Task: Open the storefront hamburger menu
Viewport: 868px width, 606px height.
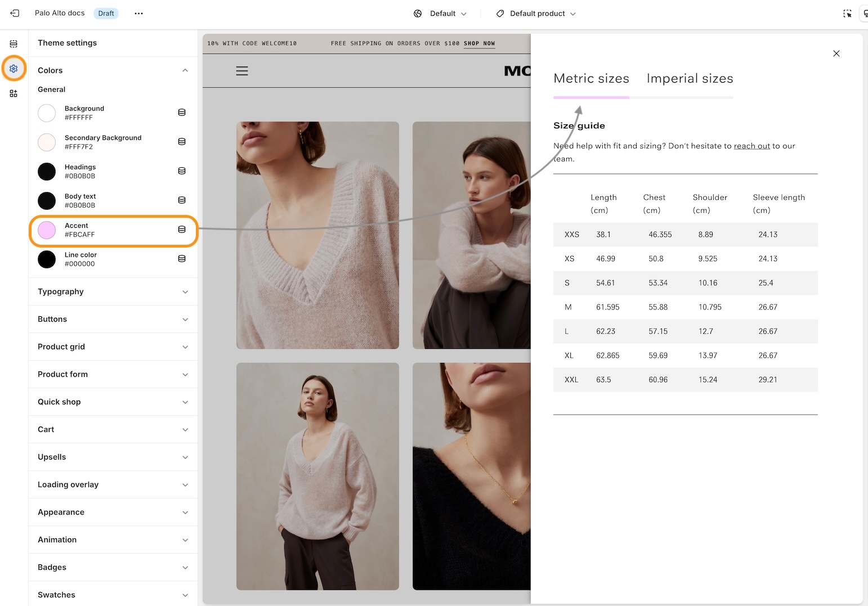Action: pos(242,71)
